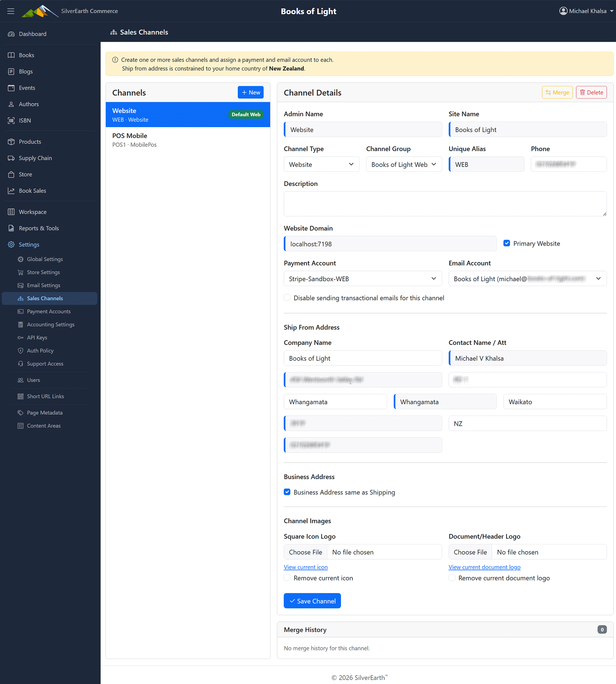
Task: Toggle the hamburger sidebar menu
Action: pyautogui.click(x=11, y=11)
